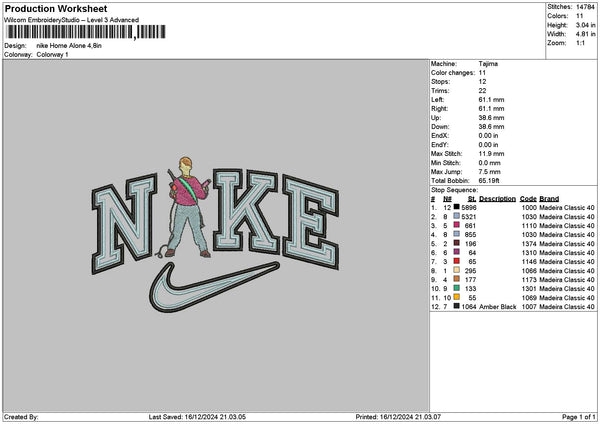Click the Min Stitch value 0.0 mm
This screenshot has height=424, width=600.
[489, 163]
